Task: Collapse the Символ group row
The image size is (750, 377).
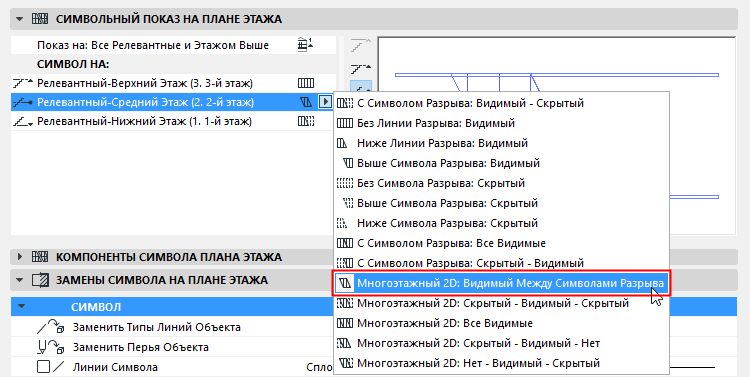Action: click(x=22, y=307)
